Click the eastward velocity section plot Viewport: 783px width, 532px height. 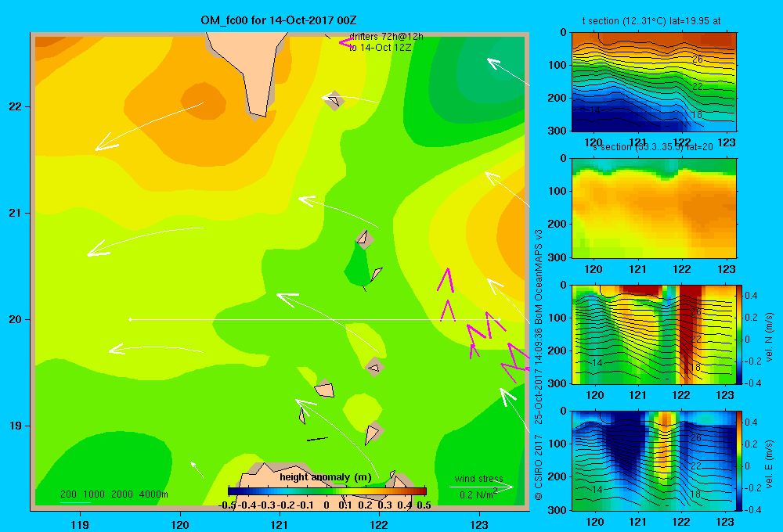pos(654,461)
